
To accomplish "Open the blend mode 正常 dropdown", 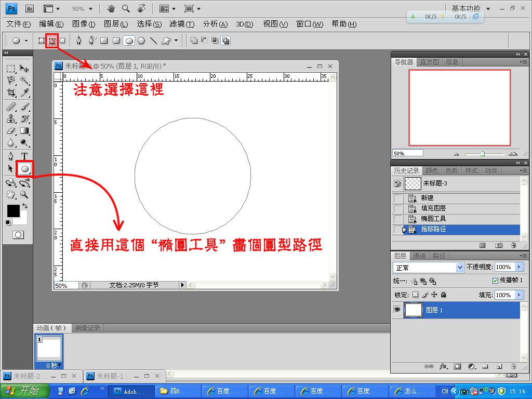I will point(460,268).
